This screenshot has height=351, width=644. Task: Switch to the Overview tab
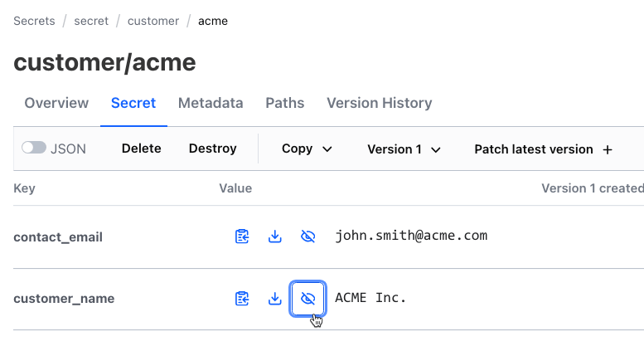click(56, 104)
